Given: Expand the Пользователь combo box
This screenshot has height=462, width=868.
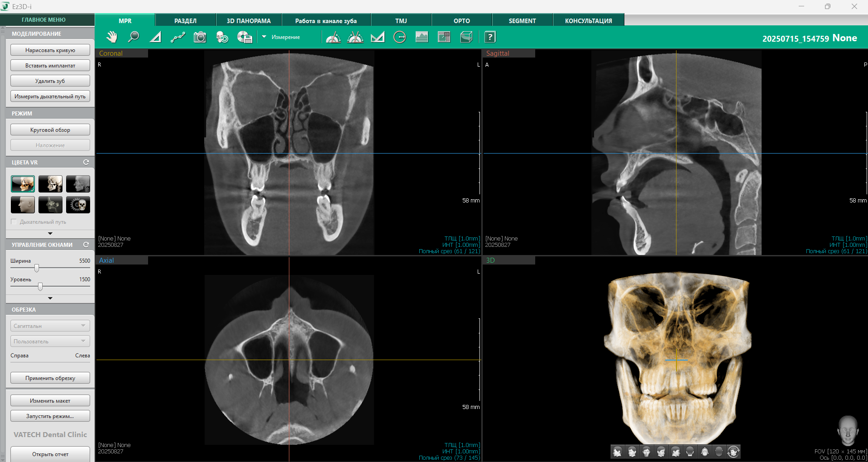Looking at the screenshot, I should [x=50, y=341].
